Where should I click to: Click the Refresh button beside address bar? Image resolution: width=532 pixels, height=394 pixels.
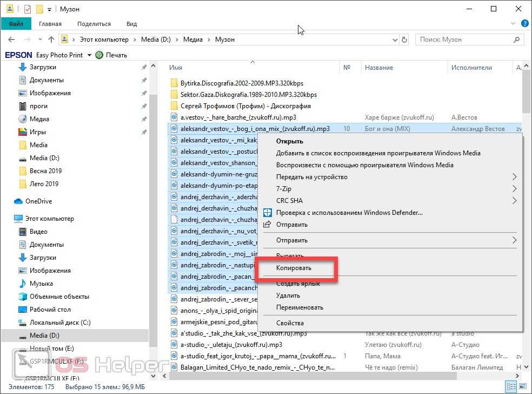click(x=404, y=40)
